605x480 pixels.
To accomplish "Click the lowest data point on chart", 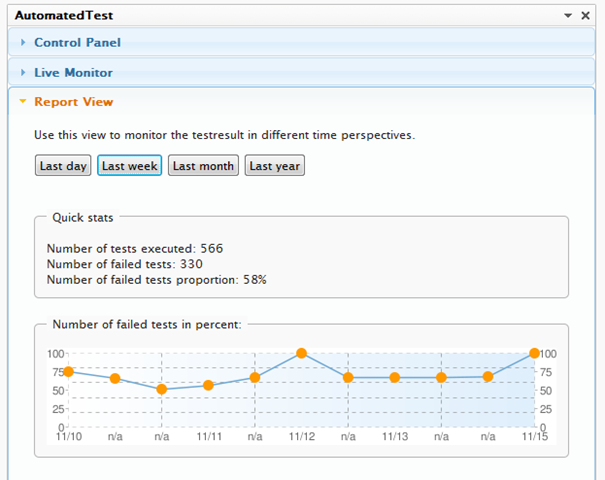I will click(x=161, y=389).
